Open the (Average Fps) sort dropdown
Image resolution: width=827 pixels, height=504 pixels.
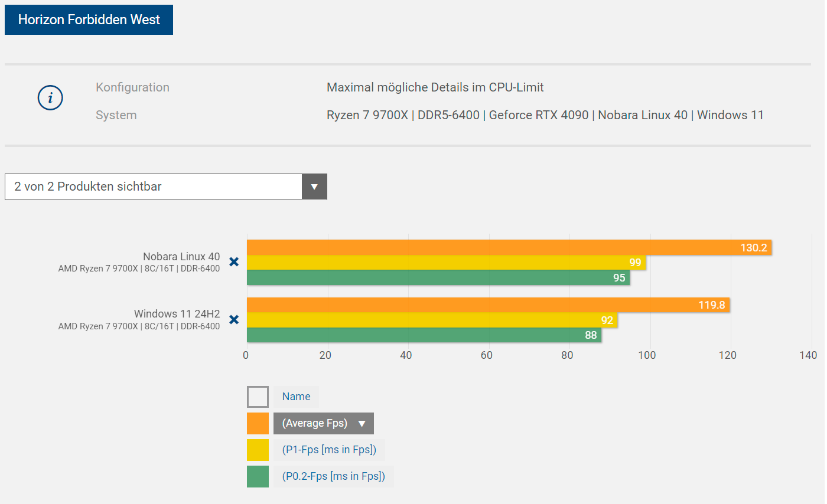(324, 423)
